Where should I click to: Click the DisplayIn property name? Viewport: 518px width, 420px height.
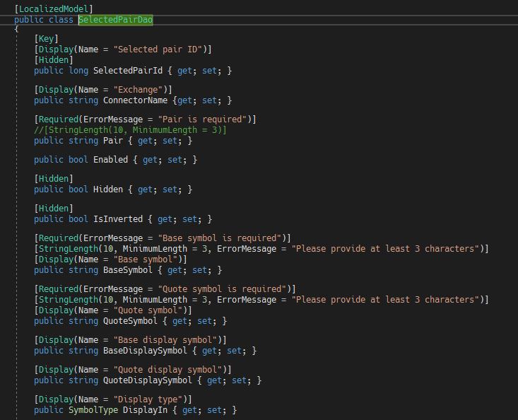pyautogui.click(x=146, y=410)
